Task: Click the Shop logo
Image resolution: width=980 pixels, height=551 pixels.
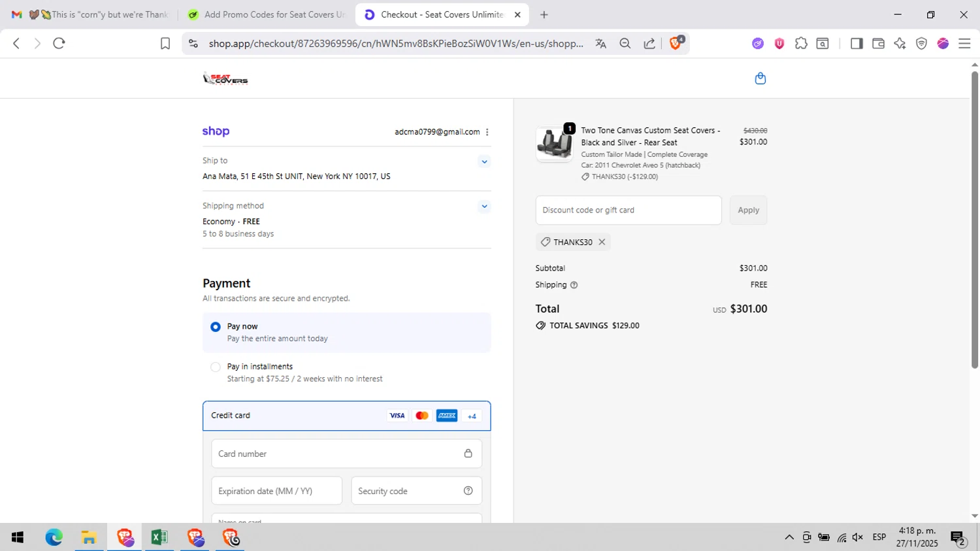Action: point(216,131)
